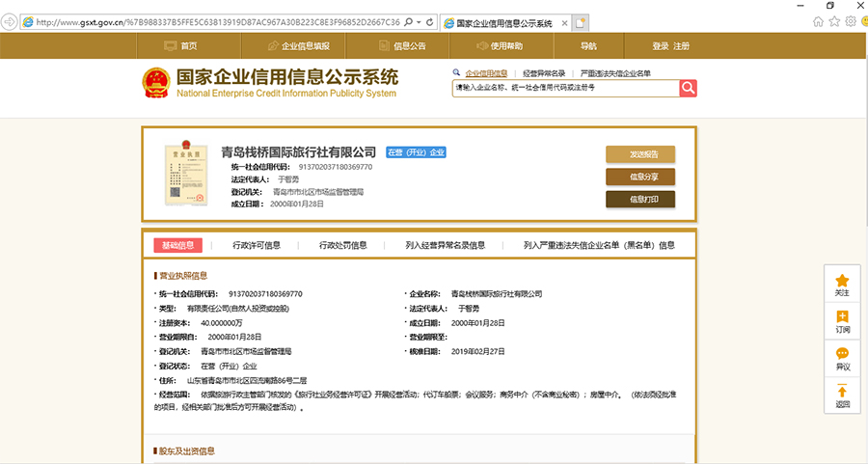
Task: Click the 在营(开业)企业 status badge
Action: coord(417,152)
